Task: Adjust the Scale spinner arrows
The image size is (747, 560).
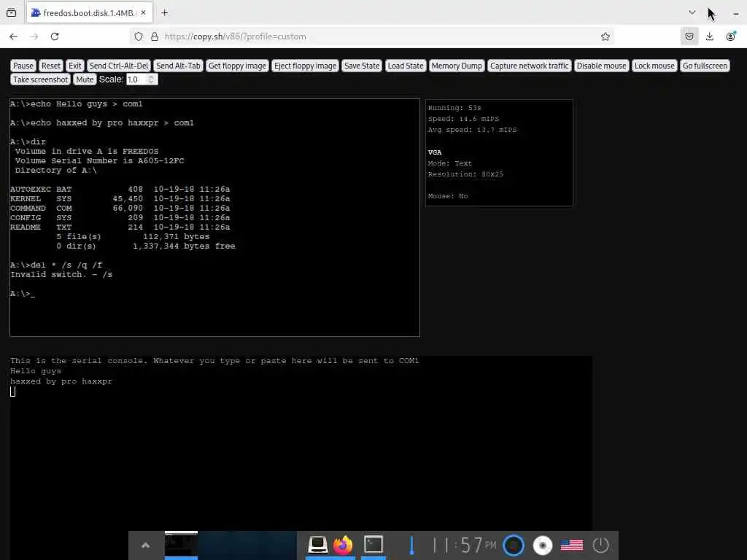Action: click(152, 79)
